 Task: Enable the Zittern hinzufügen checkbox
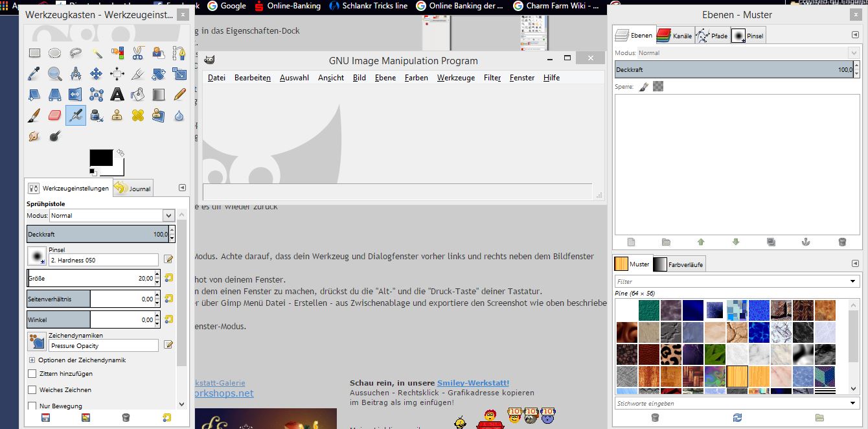[x=32, y=374]
